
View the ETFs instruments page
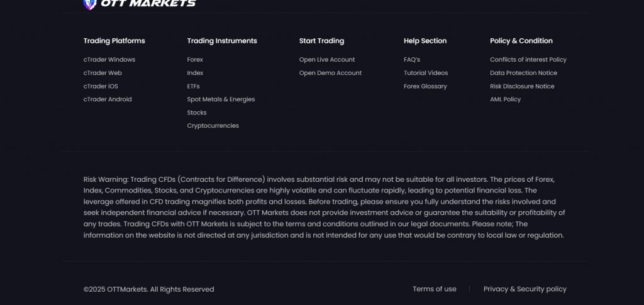(193, 86)
